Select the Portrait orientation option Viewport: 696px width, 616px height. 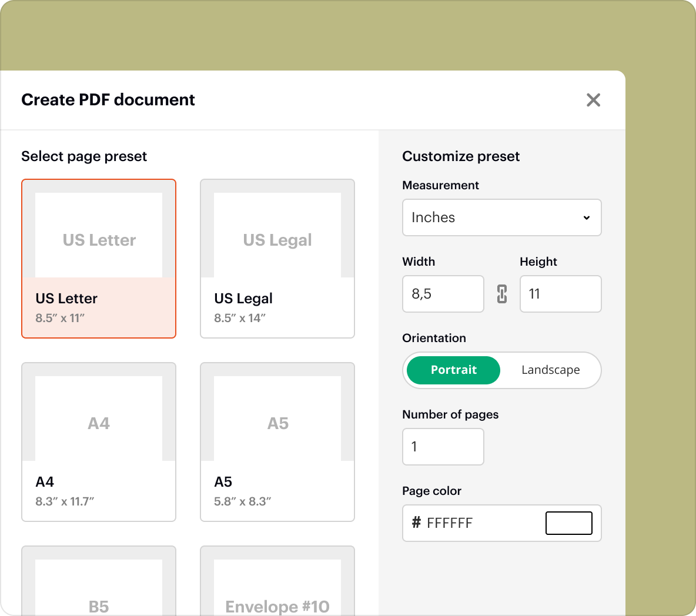pyautogui.click(x=453, y=370)
